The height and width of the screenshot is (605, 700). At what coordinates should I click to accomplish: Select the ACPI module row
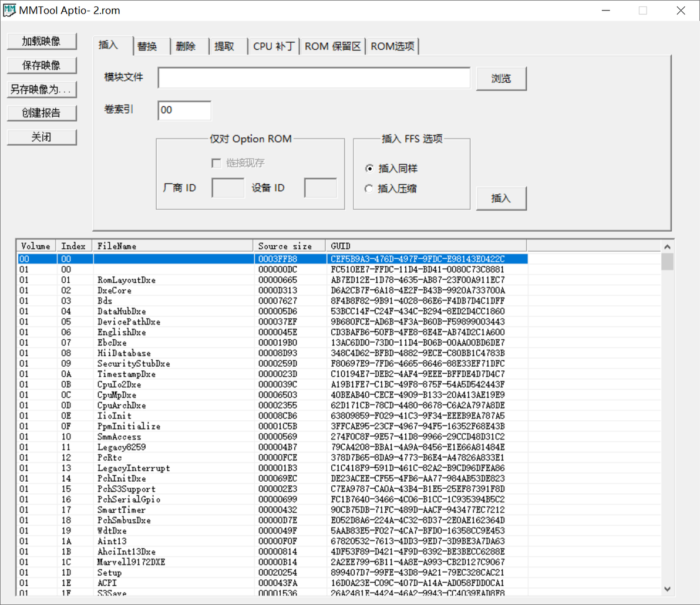(x=272, y=583)
